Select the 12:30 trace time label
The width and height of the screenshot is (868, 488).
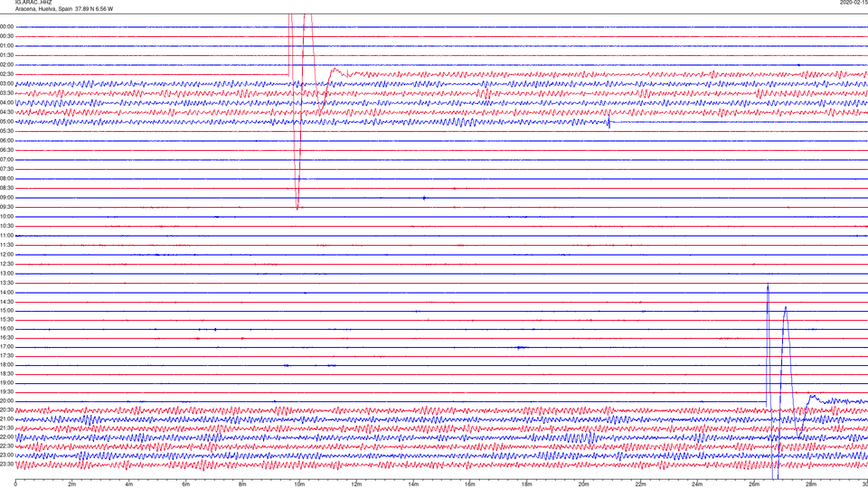(6, 264)
